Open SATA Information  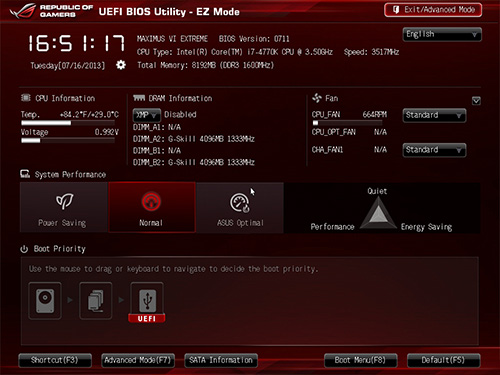pyautogui.click(x=221, y=360)
